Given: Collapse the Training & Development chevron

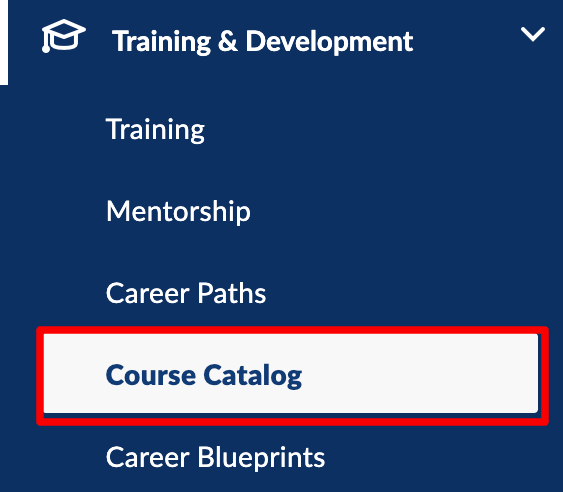Looking at the screenshot, I should coord(533,34).
